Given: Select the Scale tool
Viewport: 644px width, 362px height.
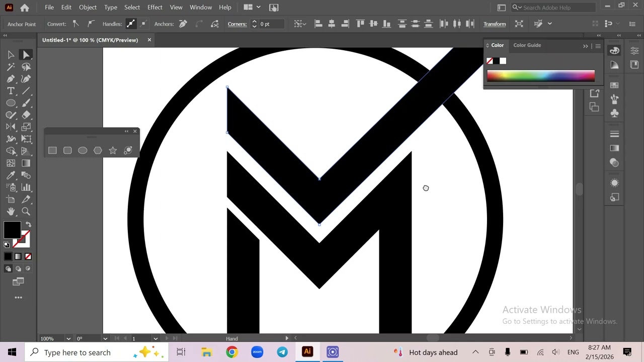Looking at the screenshot, I should point(26,127).
